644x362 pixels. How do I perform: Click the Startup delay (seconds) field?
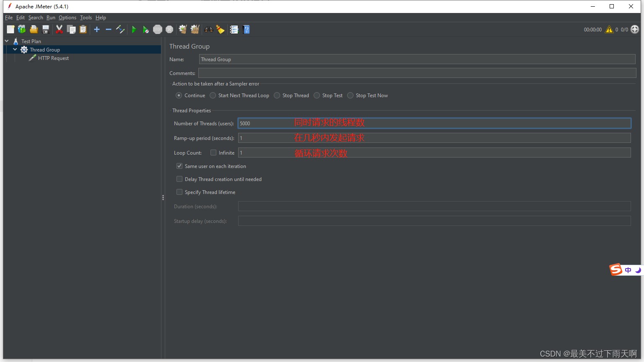pos(434,221)
